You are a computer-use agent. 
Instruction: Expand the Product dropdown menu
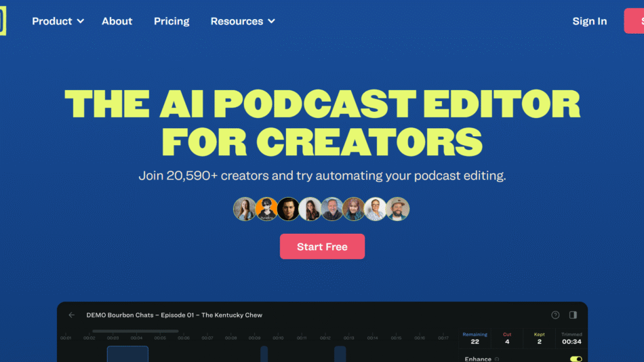58,21
